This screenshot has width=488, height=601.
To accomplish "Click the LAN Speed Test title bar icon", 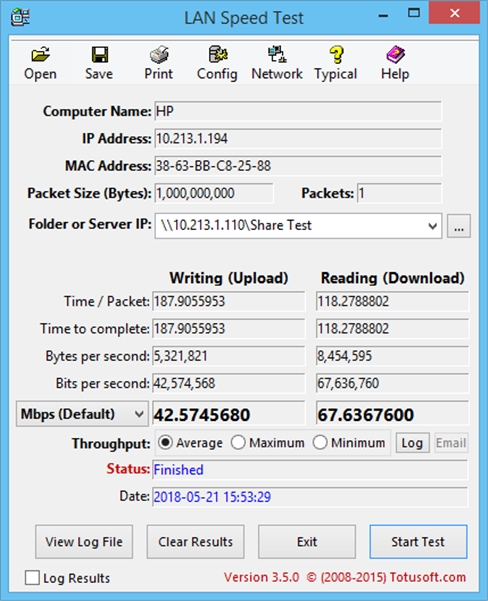I will [x=20, y=17].
